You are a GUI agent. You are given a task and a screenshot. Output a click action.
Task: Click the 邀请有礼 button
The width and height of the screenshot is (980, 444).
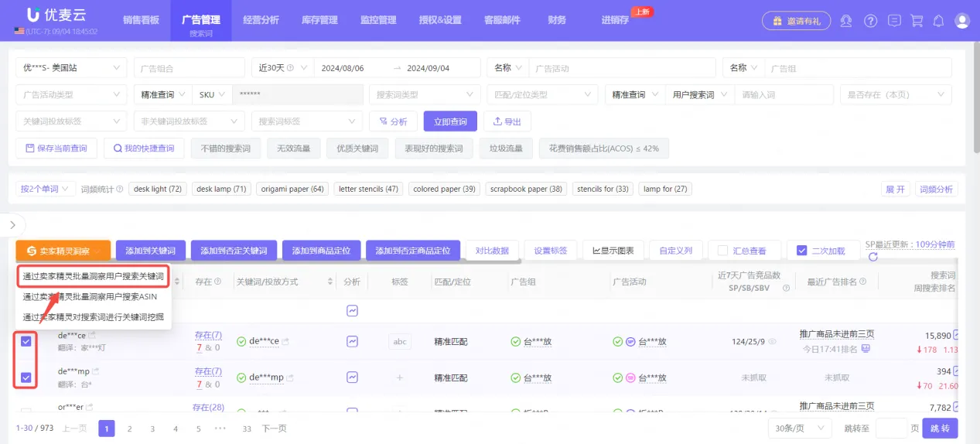coord(797,21)
